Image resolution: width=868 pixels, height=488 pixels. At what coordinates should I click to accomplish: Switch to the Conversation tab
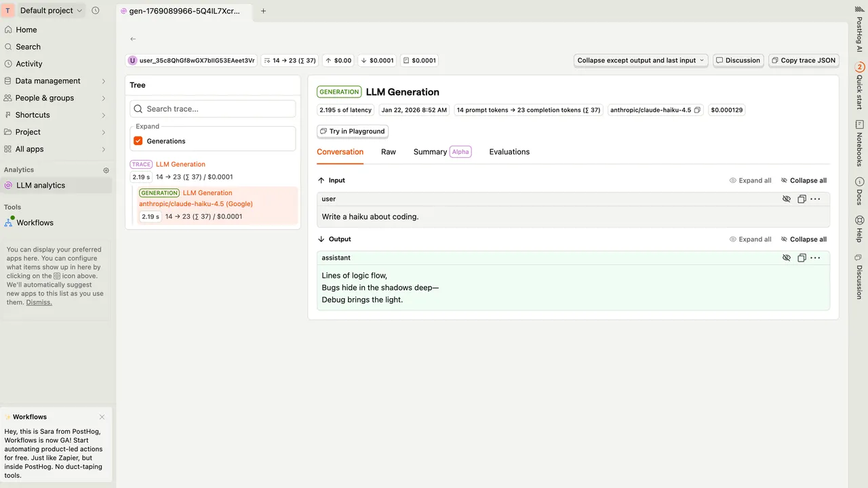(340, 152)
